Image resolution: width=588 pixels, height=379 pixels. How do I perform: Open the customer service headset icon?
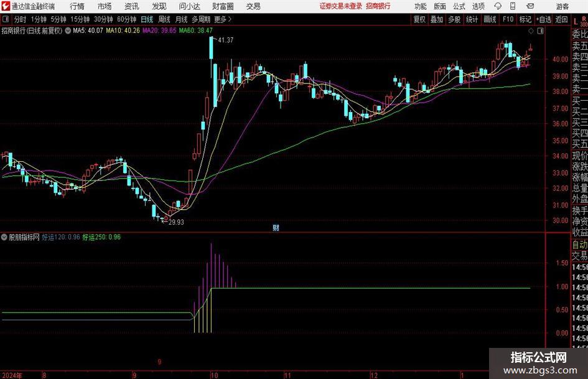tap(498, 6)
